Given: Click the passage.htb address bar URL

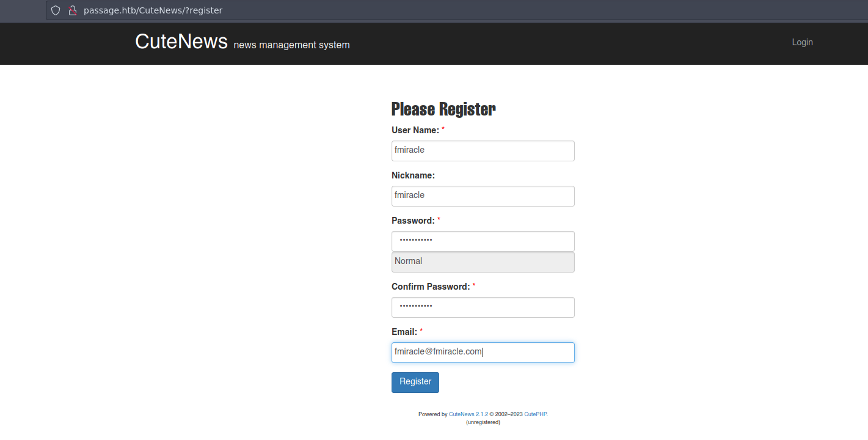Looking at the screenshot, I should [x=153, y=10].
